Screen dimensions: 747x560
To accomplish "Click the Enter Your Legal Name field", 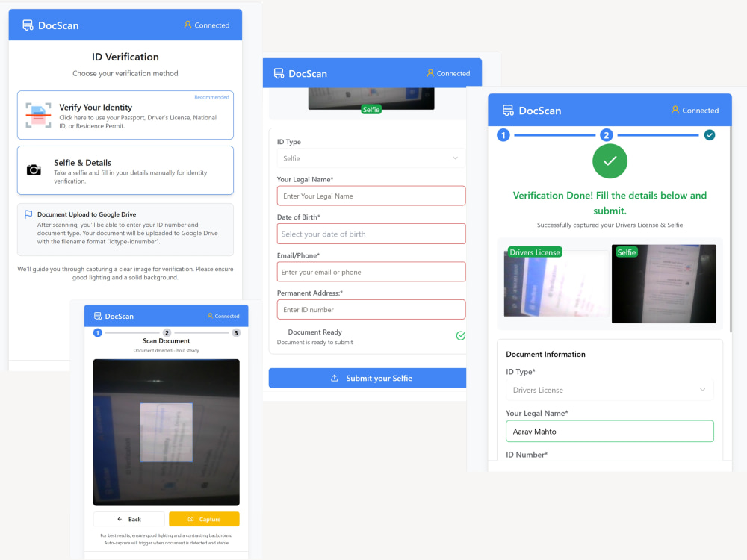I will (371, 196).
